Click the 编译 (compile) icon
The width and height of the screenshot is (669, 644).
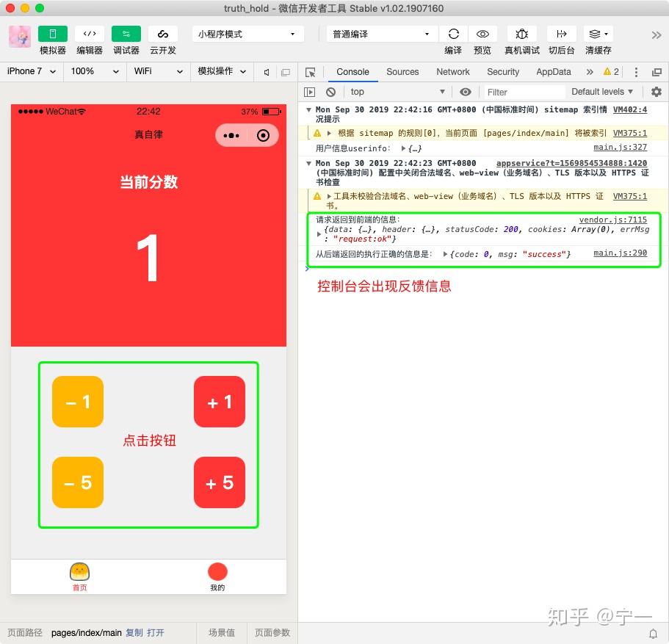click(x=453, y=33)
